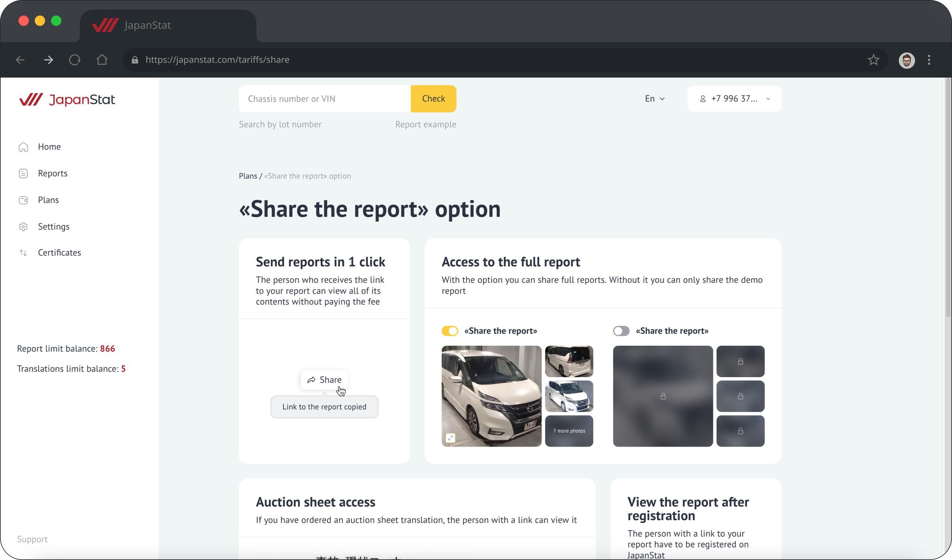This screenshot has height=560, width=952.
Task: Click the browser back arrow
Action: [x=20, y=60]
